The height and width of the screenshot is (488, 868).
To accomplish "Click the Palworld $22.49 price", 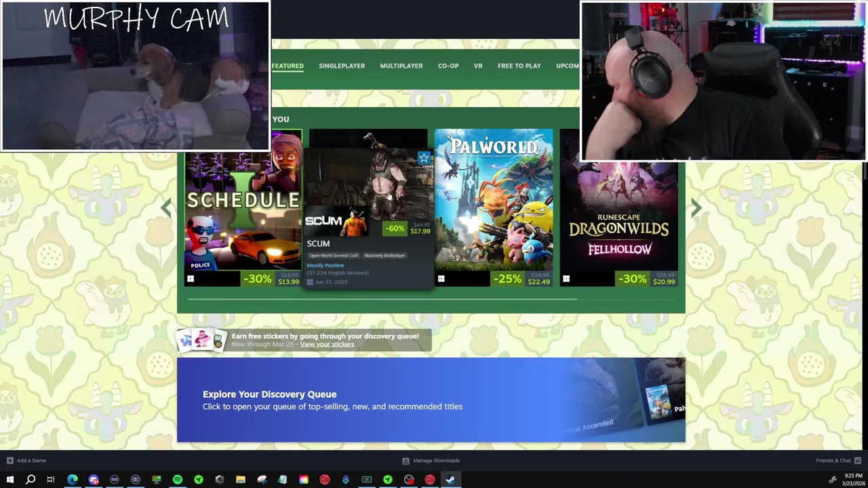I will point(538,282).
